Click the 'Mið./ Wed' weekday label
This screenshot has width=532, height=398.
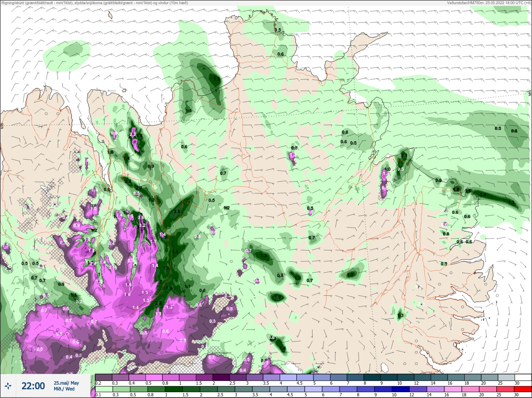click(x=64, y=389)
